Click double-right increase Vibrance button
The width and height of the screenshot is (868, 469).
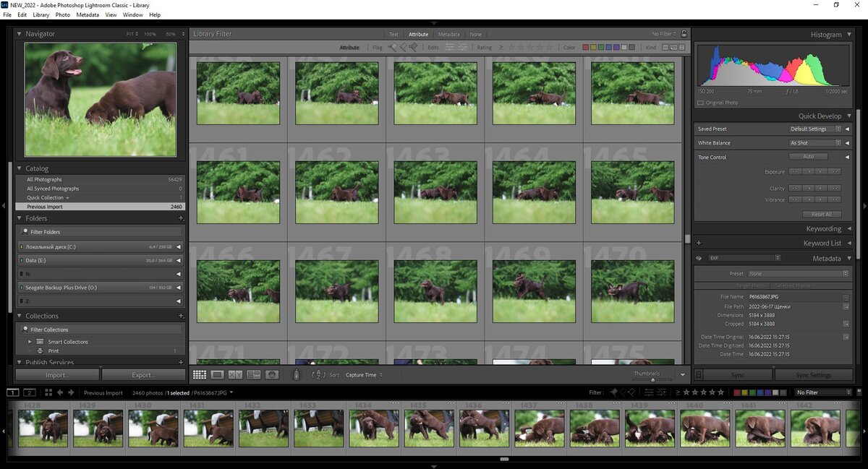[835, 199]
